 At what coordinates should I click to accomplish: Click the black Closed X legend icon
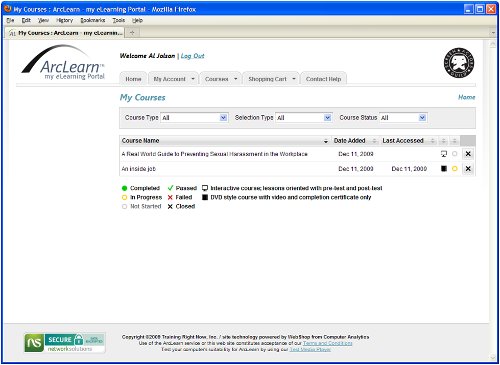pos(170,206)
